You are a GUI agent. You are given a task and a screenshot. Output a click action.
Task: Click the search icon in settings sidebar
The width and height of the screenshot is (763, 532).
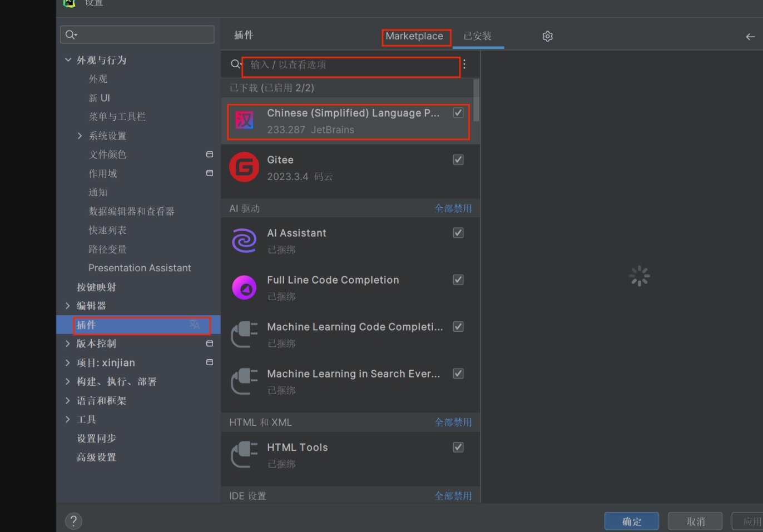(x=71, y=34)
